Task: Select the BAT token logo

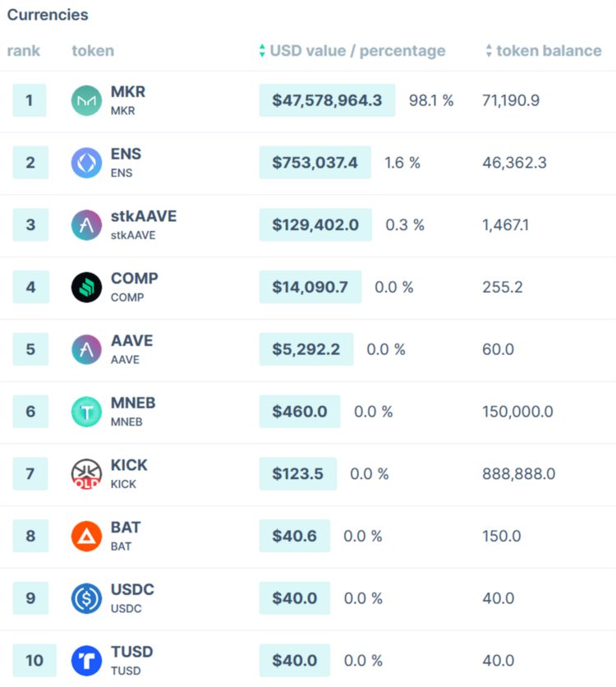Action: (86, 537)
